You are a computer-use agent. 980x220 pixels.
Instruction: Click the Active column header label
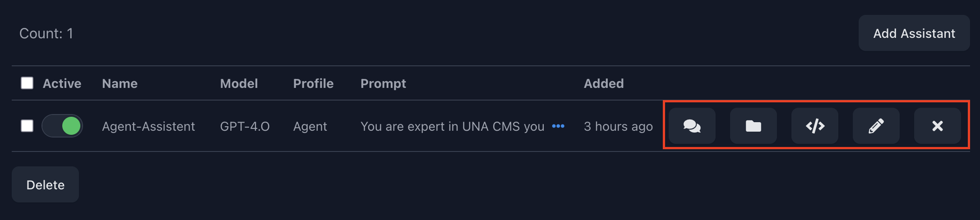[x=62, y=83]
